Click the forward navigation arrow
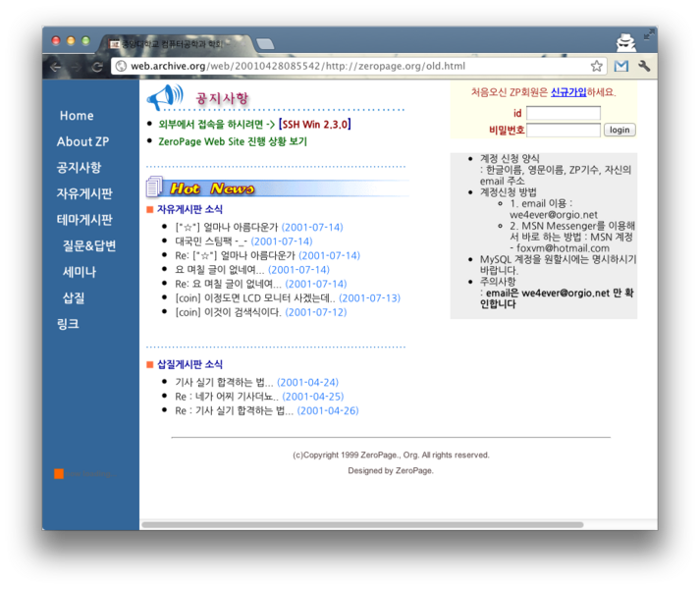 (76, 67)
